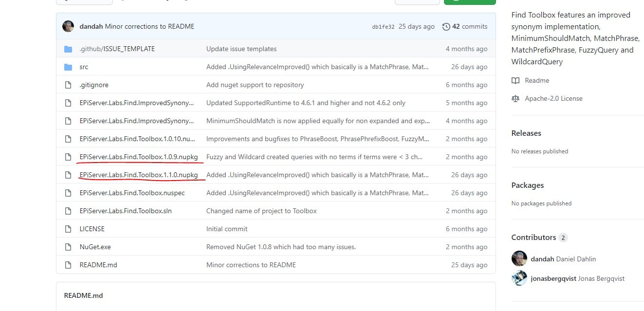This screenshot has width=644, height=311.
Task: Click the scales icon next to Apache-2.0 License
Action: coord(515,98)
